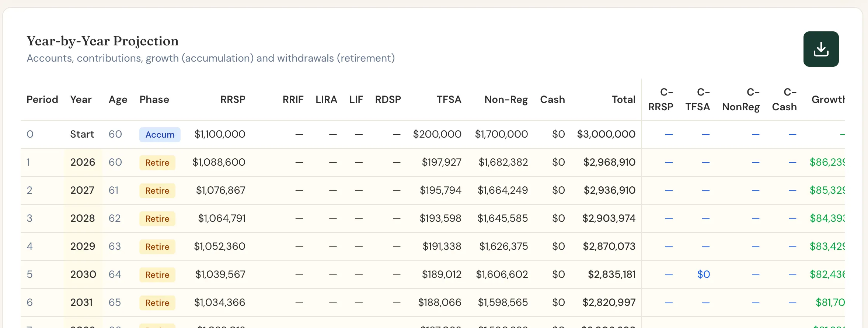Viewport: 868px width, 328px height.
Task: Select the C-RRSP column header
Action: tap(661, 100)
